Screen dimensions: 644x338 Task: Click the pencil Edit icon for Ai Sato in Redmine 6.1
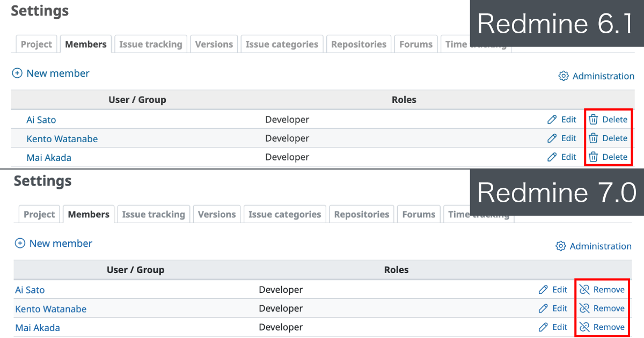(551, 119)
